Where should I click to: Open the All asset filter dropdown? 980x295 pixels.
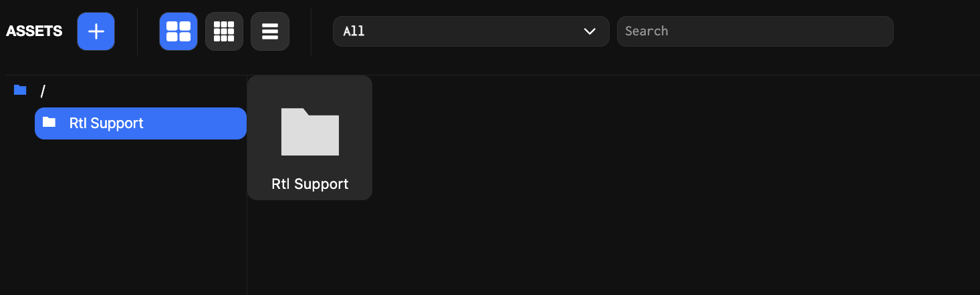click(x=471, y=31)
